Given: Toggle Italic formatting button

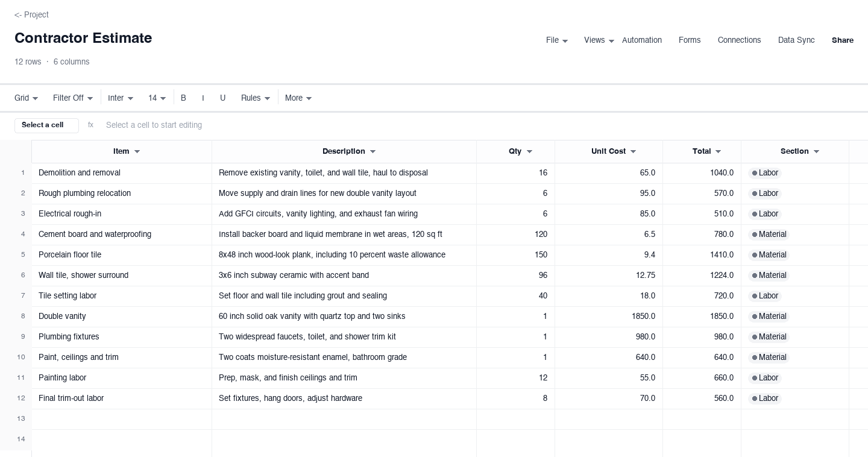Looking at the screenshot, I should click(203, 98).
